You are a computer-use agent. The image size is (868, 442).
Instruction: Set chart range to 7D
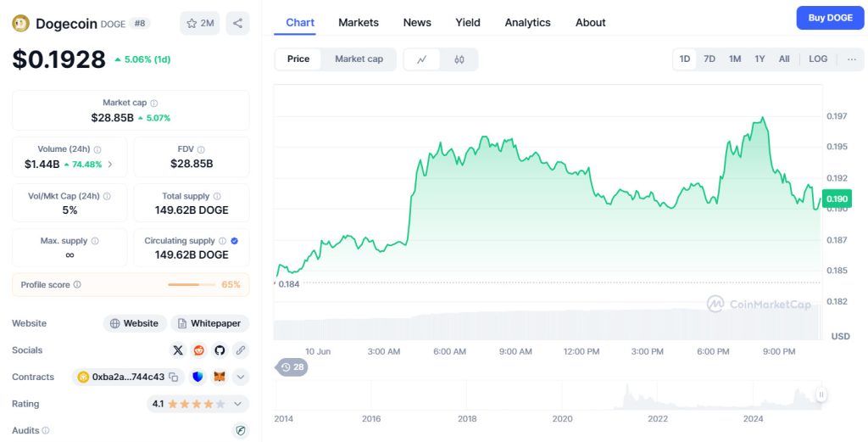[709, 59]
